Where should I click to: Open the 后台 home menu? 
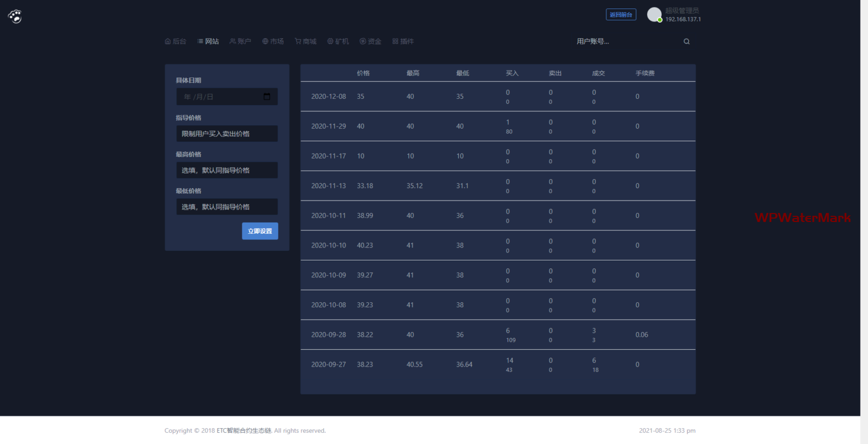(175, 41)
